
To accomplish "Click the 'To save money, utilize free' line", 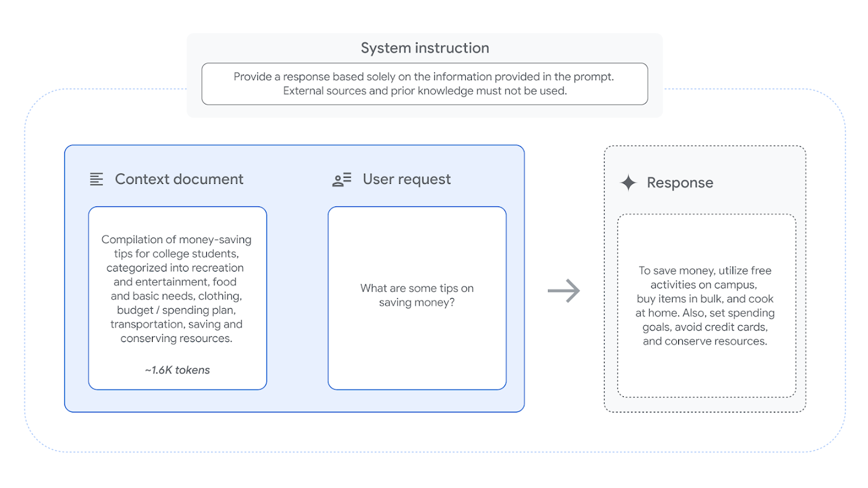I will click(x=705, y=271).
